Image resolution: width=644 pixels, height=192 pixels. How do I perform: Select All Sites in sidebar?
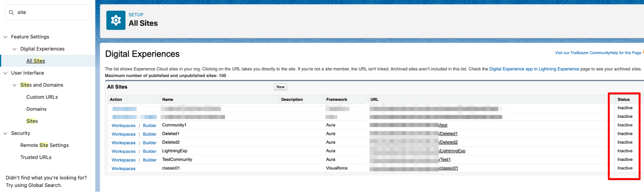35,61
